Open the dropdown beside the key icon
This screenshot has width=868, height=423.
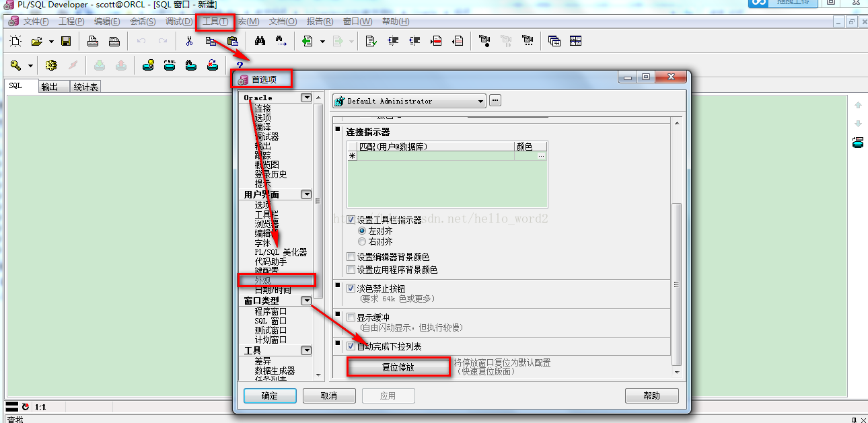tap(30, 65)
